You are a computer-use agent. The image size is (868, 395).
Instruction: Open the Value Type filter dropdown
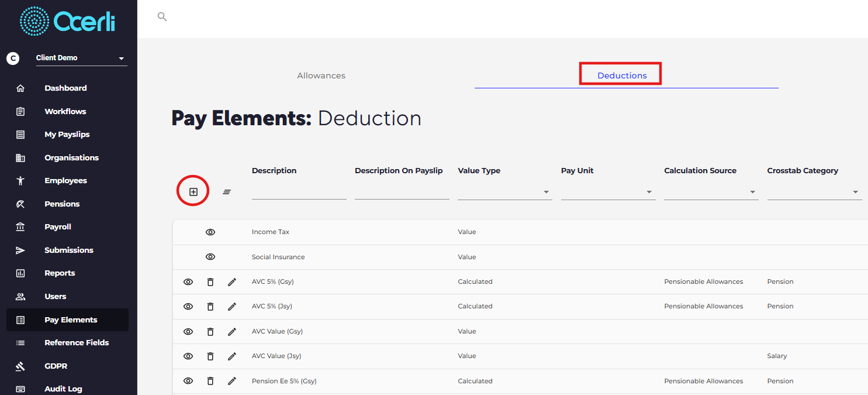pos(505,191)
